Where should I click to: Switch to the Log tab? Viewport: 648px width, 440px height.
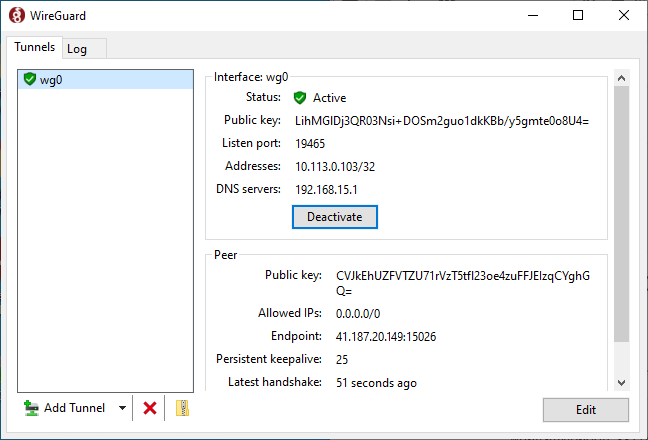[x=77, y=49]
